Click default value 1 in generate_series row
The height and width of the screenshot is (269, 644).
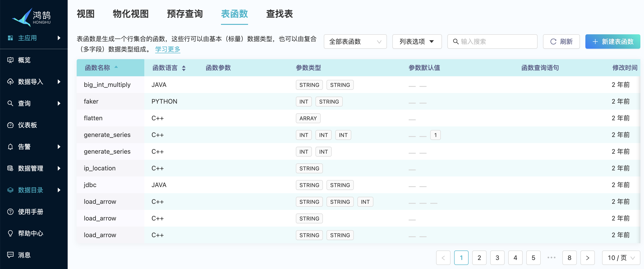coord(435,135)
